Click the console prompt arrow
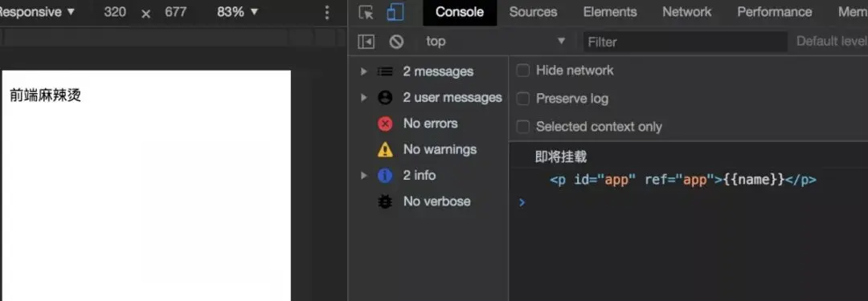The image size is (868, 301). (x=522, y=202)
